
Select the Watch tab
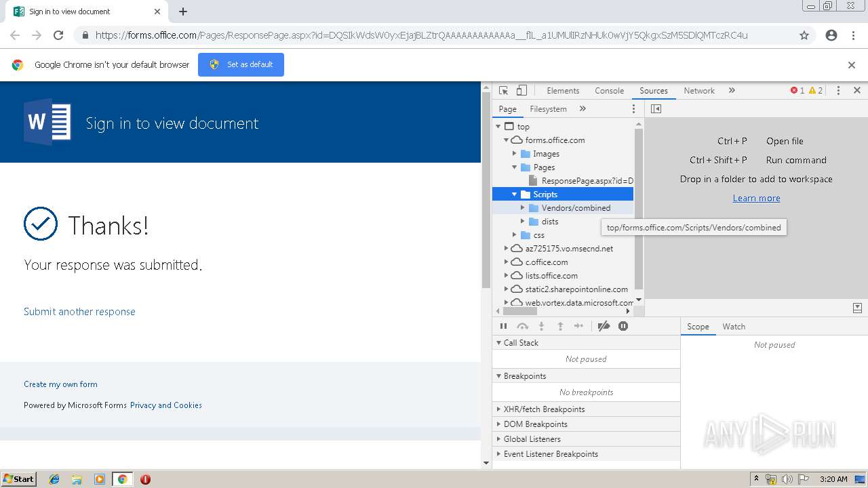(734, 326)
